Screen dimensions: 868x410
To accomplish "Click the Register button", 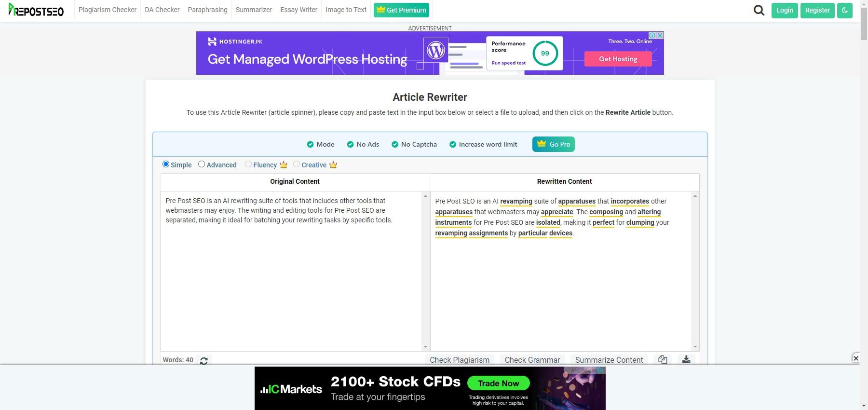I will (817, 10).
